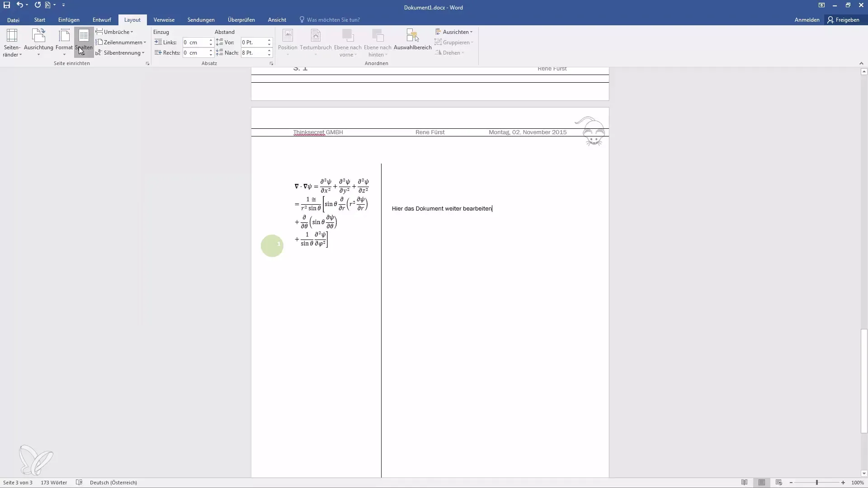The width and height of the screenshot is (868, 488).
Task: Click the Deutsch (Österreich) language indicator
Action: [113, 483]
